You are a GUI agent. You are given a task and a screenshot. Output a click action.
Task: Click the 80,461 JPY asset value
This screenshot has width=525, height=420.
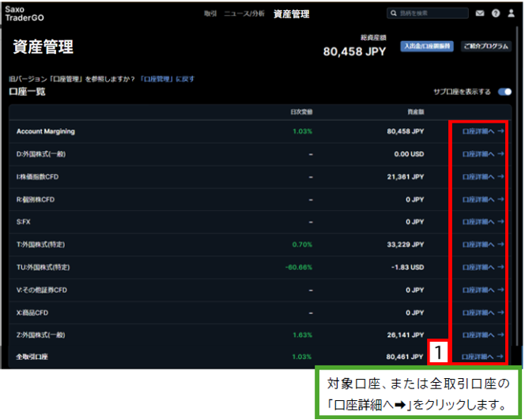pos(405,357)
